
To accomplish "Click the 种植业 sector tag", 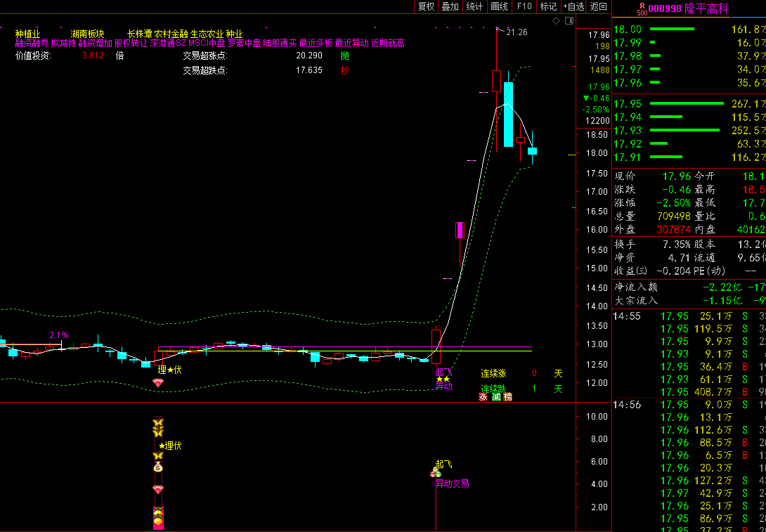I will [28, 34].
